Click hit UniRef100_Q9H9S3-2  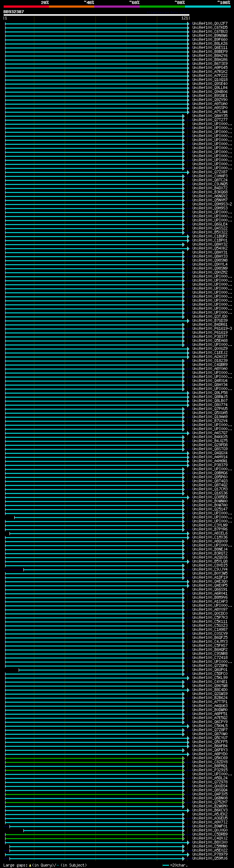[212, 204]
